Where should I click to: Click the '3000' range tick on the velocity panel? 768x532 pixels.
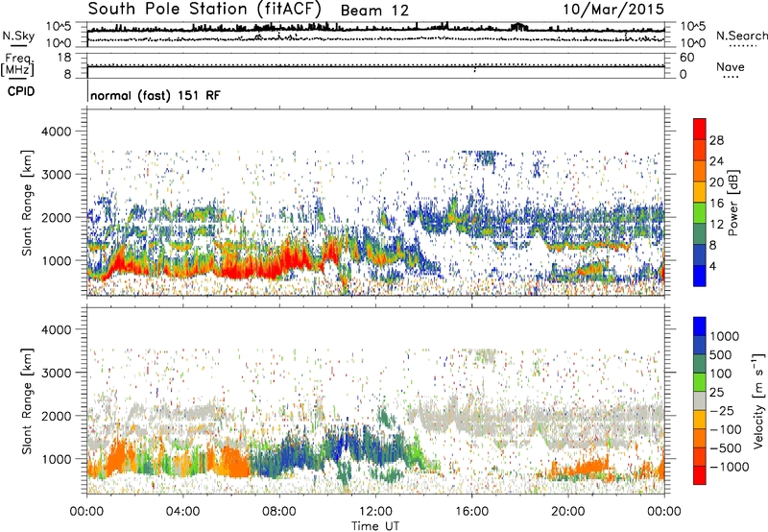(56, 373)
